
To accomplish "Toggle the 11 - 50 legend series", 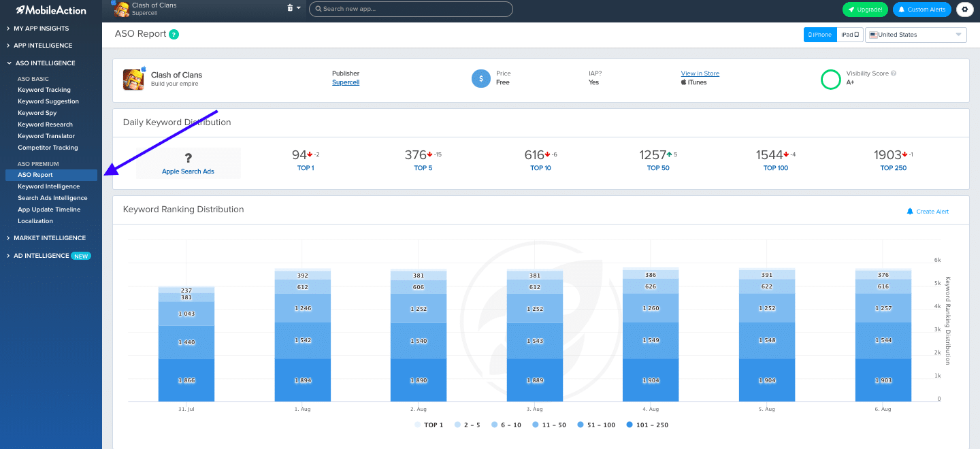I will click(x=549, y=425).
